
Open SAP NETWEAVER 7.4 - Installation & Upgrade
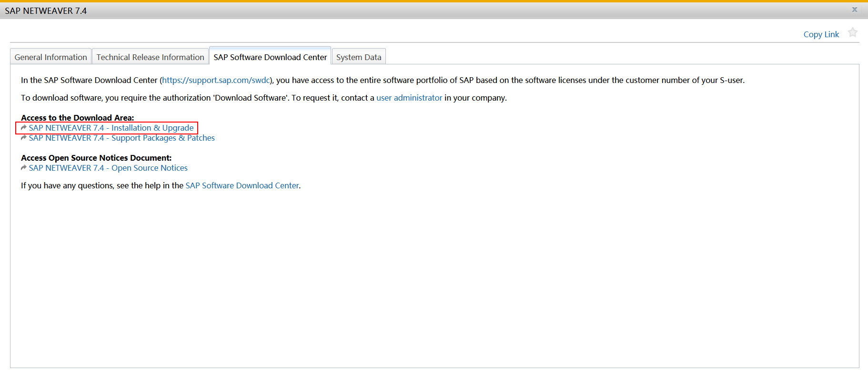pyautogui.click(x=111, y=128)
